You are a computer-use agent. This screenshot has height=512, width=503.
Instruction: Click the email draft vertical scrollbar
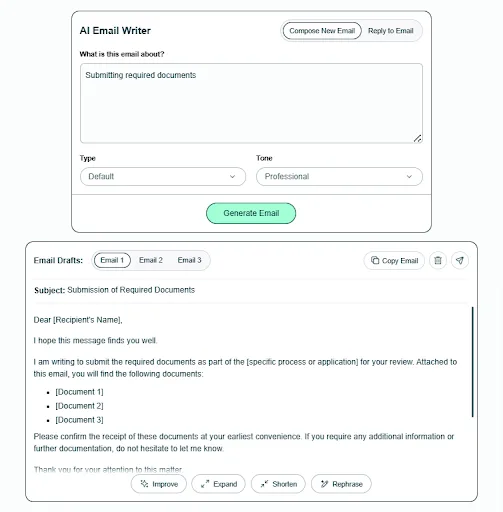click(x=472, y=362)
